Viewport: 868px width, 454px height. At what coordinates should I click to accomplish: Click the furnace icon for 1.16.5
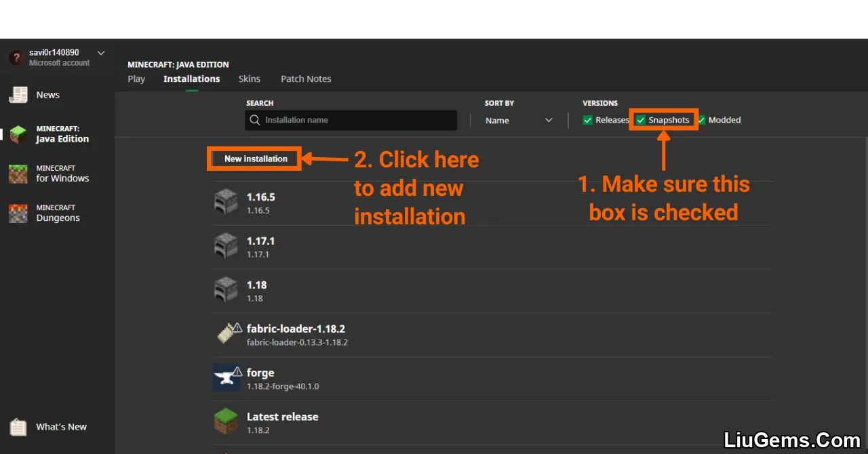point(226,202)
